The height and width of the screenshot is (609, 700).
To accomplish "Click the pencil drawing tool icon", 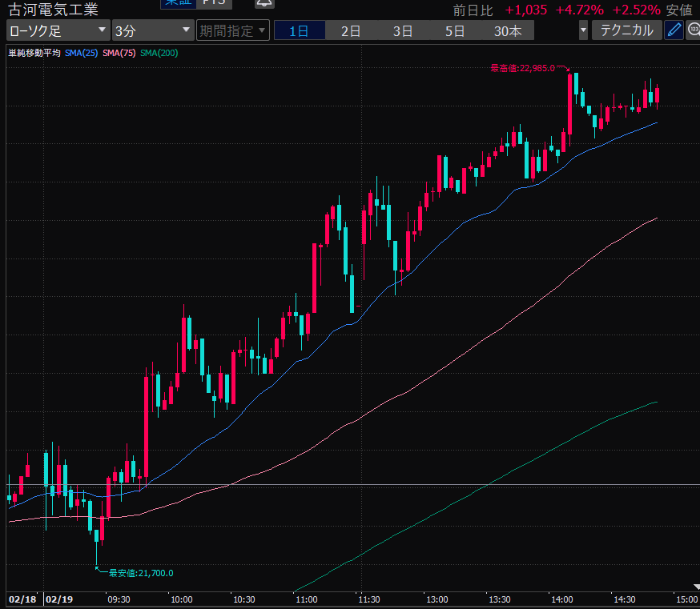I will tap(674, 31).
